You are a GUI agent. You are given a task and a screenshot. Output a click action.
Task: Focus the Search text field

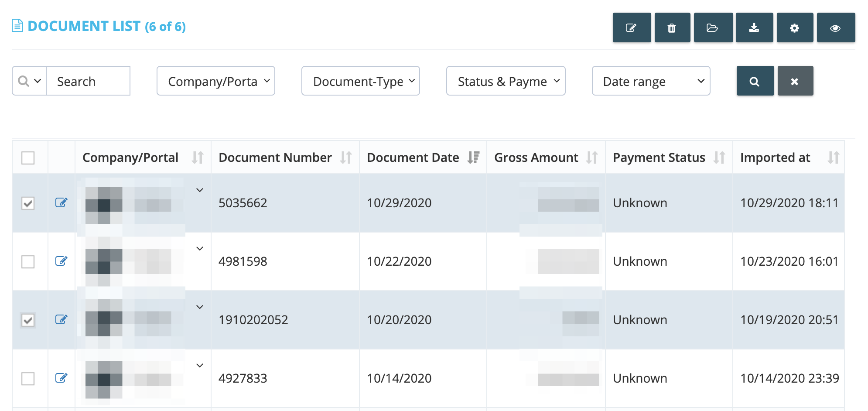[88, 81]
